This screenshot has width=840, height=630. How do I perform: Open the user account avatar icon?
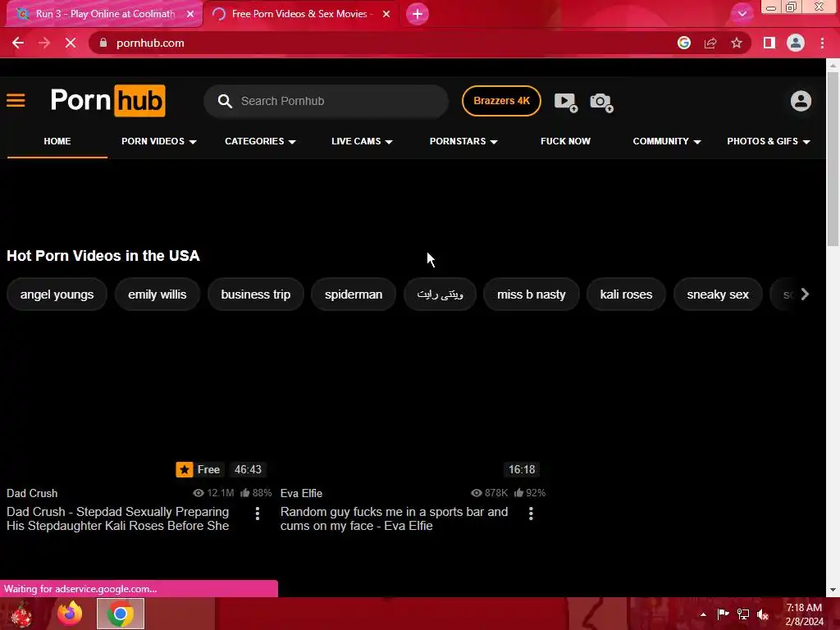tap(801, 101)
